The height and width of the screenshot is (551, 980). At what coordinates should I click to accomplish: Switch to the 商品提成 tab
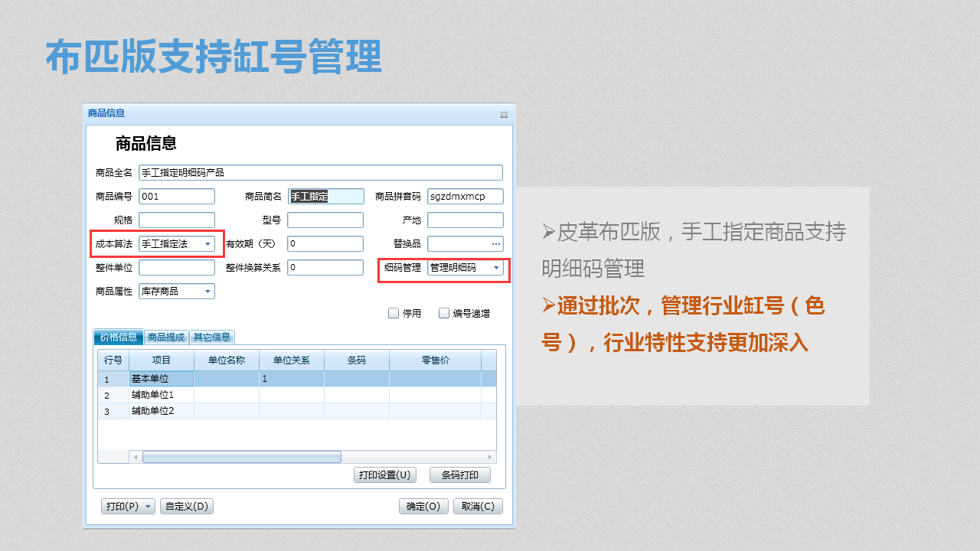[166, 337]
